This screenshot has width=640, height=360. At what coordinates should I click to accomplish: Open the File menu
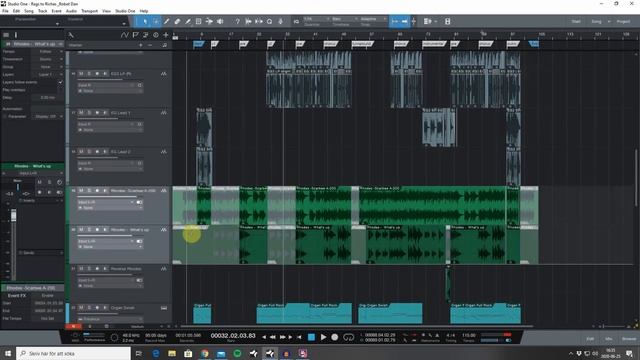[x=5, y=11]
